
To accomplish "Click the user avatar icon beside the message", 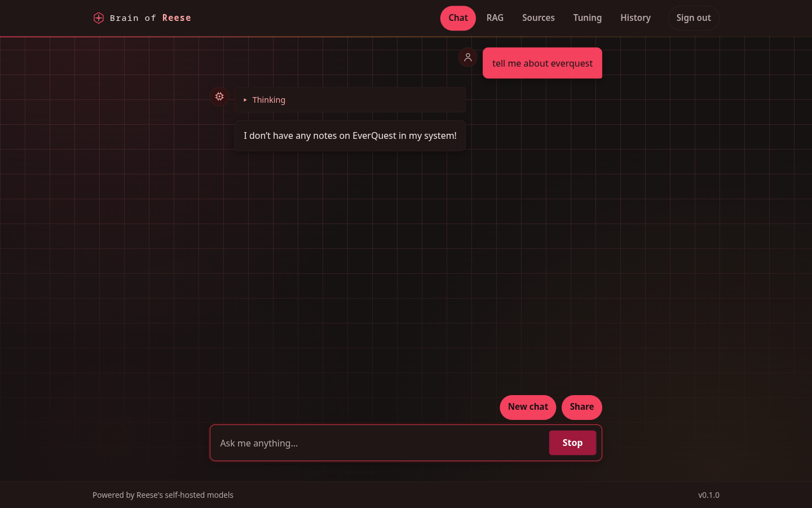I will coord(467,57).
